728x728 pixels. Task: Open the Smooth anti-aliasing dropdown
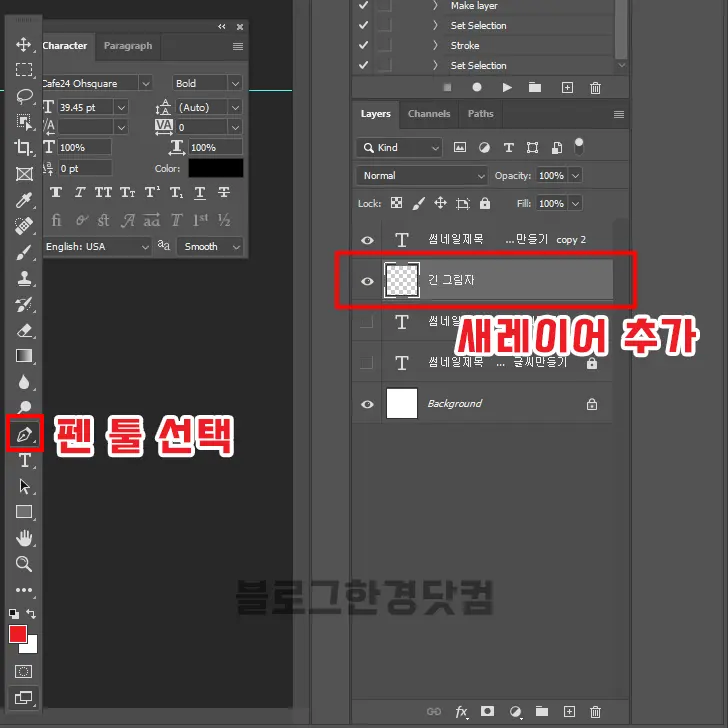tap(210, 247)
